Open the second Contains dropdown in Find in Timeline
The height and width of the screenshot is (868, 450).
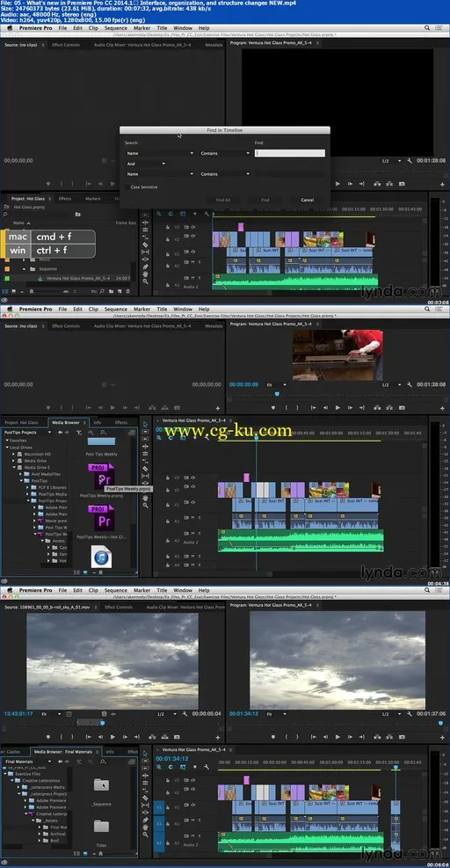[225, 174]
